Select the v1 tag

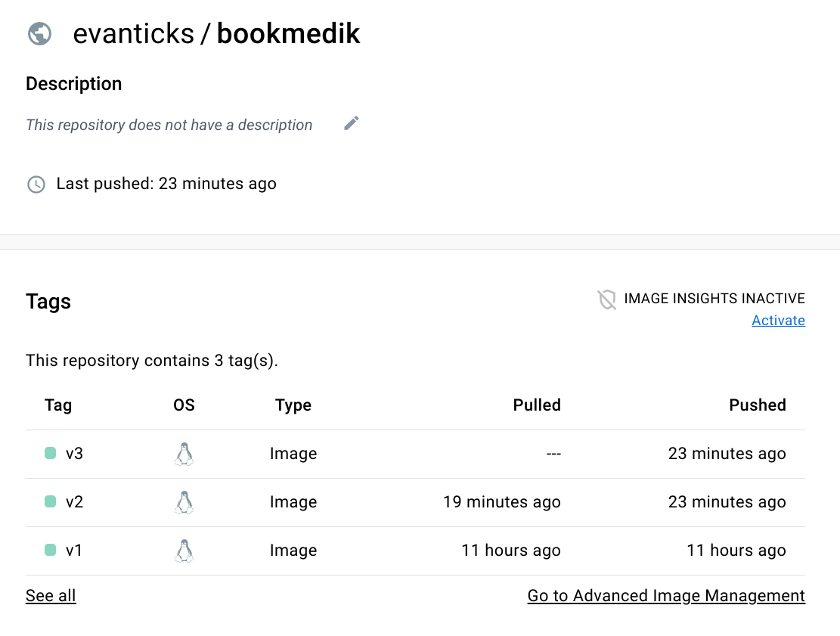click(x=74, y=551)
